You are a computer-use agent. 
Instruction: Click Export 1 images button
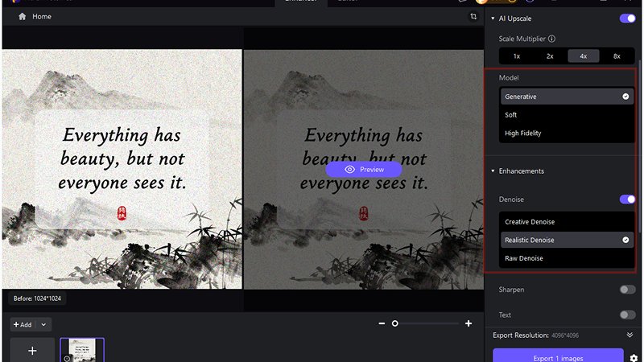(x=558, y=356)
